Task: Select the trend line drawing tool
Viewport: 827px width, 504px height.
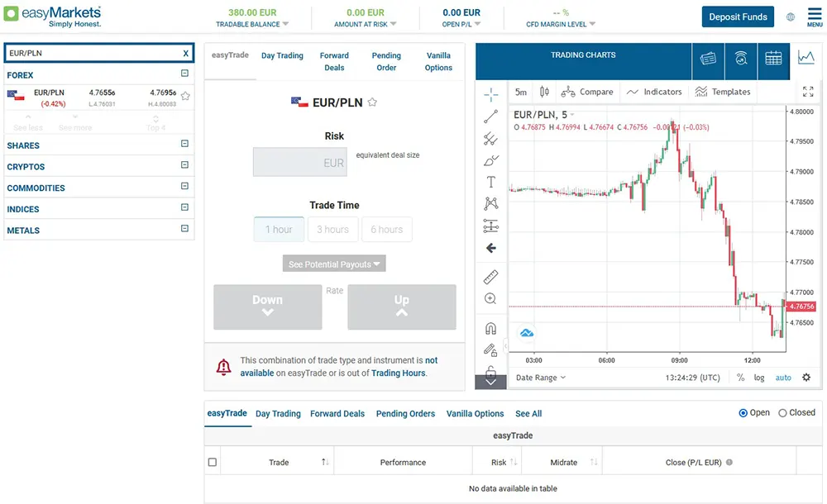Action: pyautogui.click(x=490, y=115)
